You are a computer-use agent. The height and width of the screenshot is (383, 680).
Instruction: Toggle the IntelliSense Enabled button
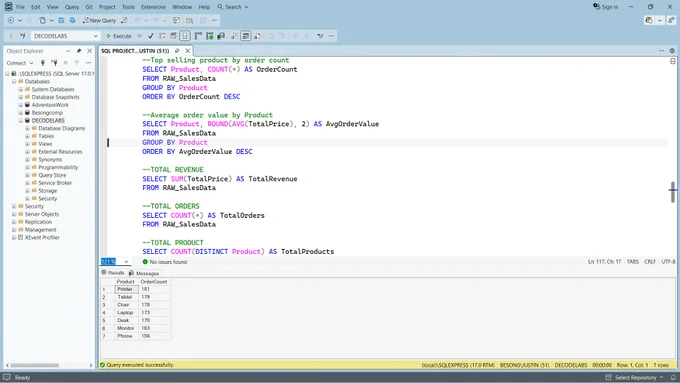185,36
